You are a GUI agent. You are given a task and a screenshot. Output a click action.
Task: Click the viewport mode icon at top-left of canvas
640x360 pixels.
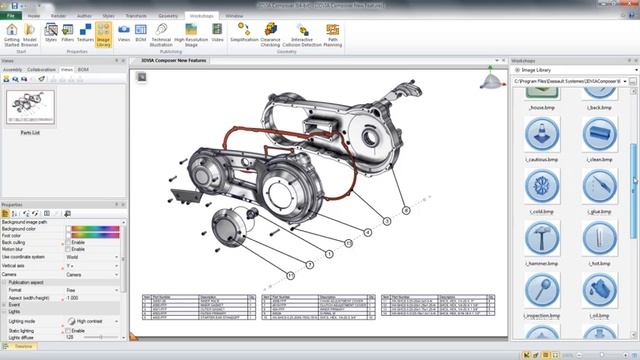[x=141, y=77]
